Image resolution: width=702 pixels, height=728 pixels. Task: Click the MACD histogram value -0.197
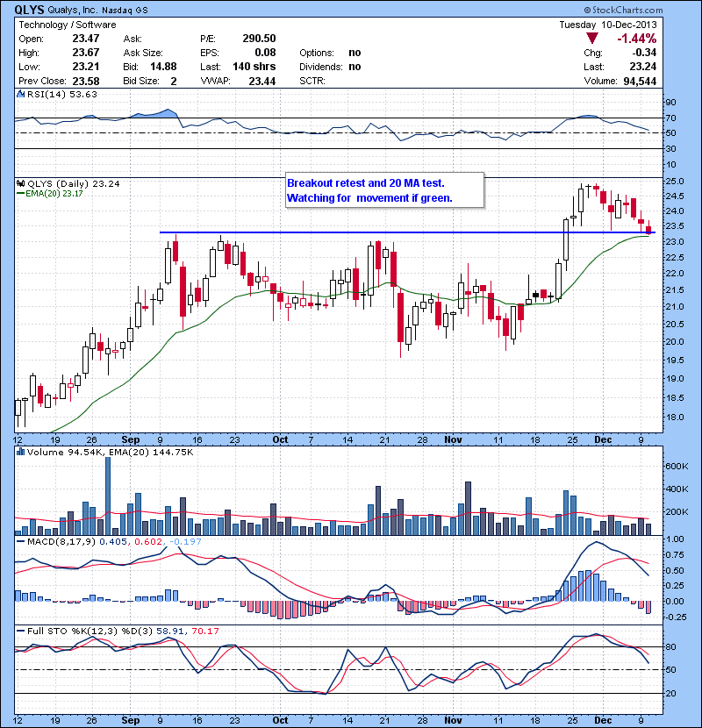[185, 541]
